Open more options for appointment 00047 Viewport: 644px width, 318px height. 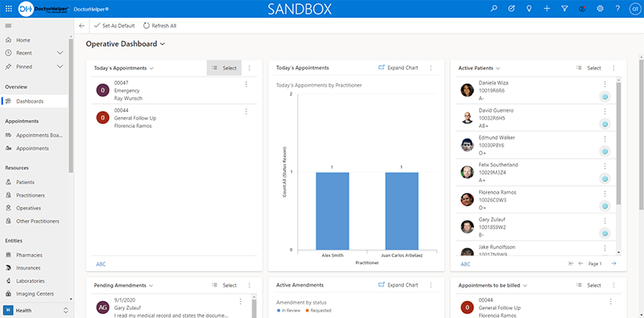coord(246,85)
